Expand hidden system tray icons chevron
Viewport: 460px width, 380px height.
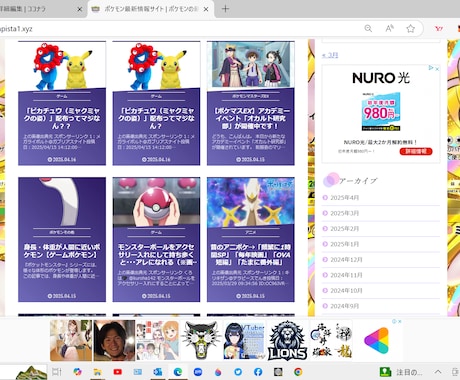(438, 372)
